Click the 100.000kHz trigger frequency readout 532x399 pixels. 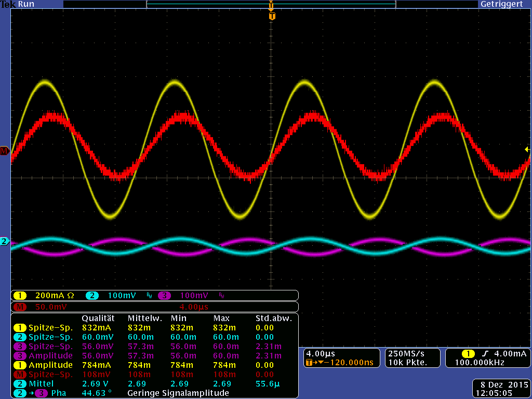point(480,363)
